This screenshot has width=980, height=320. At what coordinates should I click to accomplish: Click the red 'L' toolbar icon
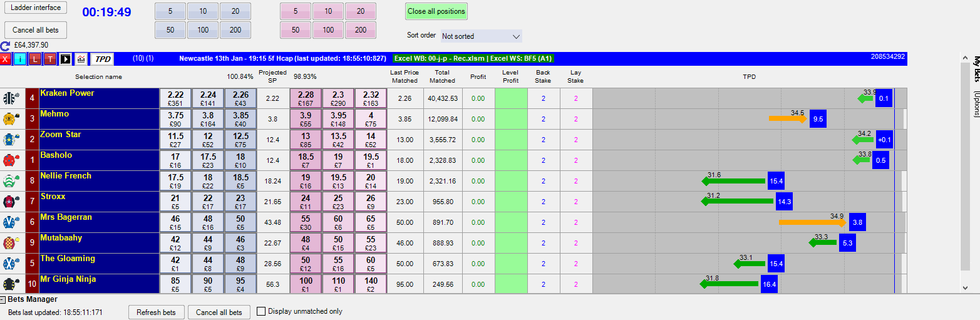click(x=35, y=59)
